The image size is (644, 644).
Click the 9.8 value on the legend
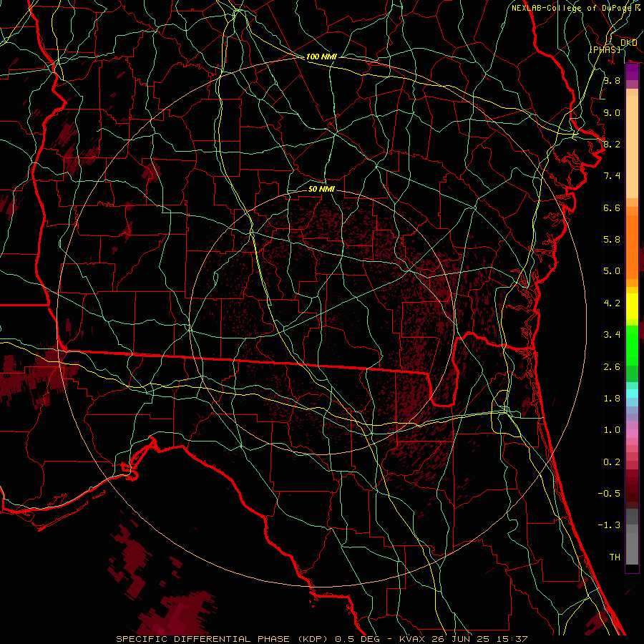pyautogui.click(x=612, y=80)
